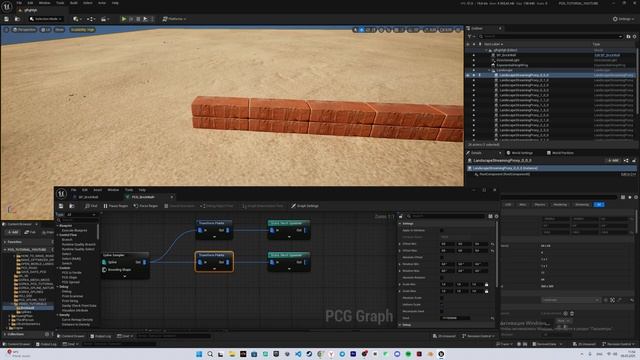Collapse the Settings section in PCG details

pyautogui.click(x=400, y=224)
